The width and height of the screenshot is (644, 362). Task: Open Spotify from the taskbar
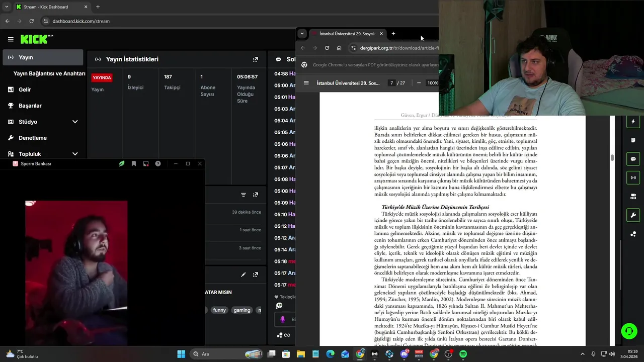[x=463, y=354]
